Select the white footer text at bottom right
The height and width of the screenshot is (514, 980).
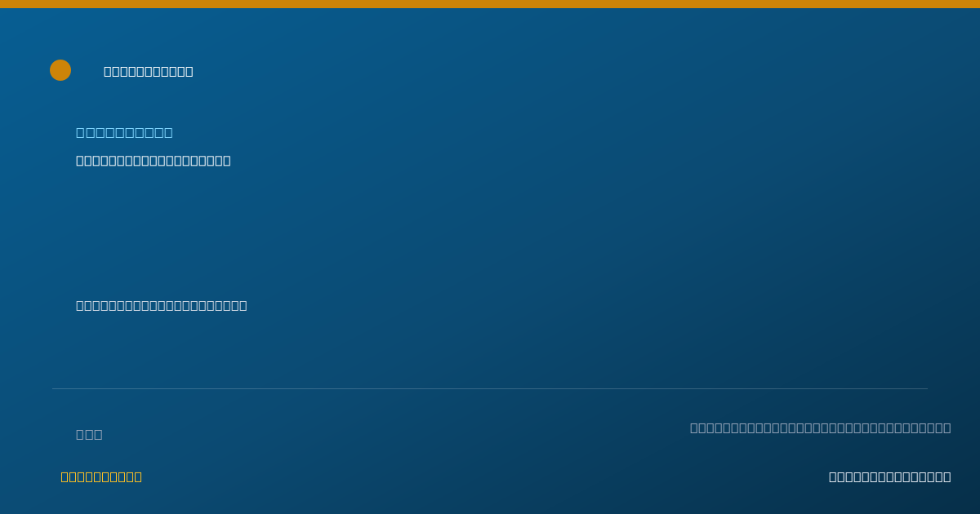tap(890, 477)
